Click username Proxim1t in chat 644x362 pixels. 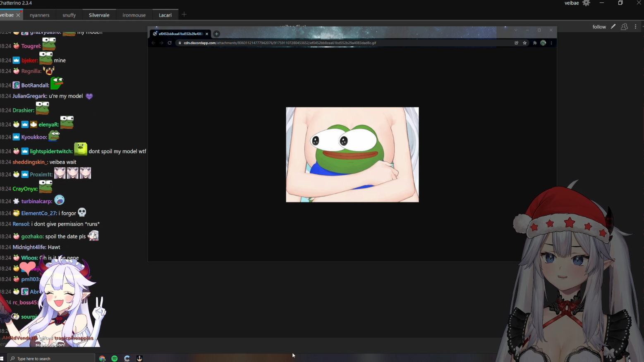point(41,174)
